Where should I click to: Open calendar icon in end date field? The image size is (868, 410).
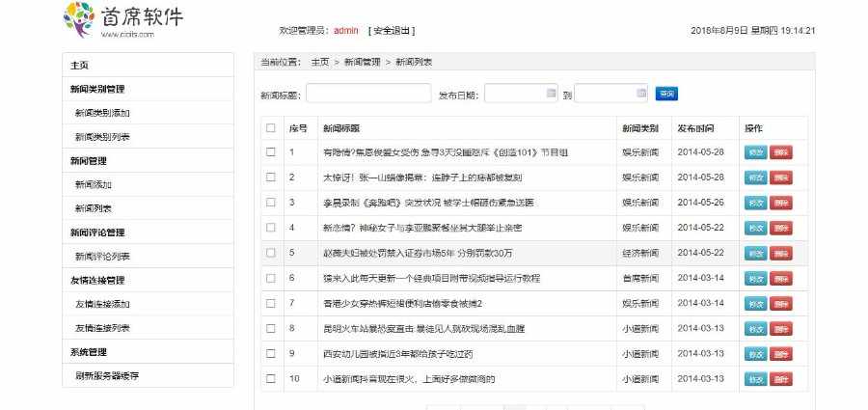[641, 93]
